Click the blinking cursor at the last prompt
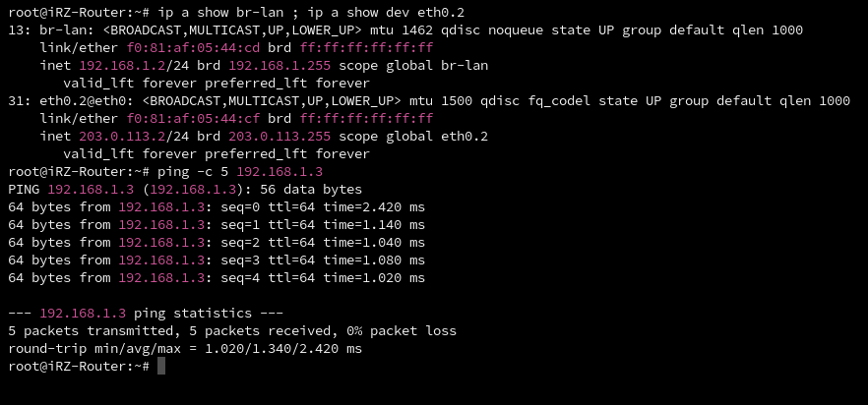 click(161, 367)
